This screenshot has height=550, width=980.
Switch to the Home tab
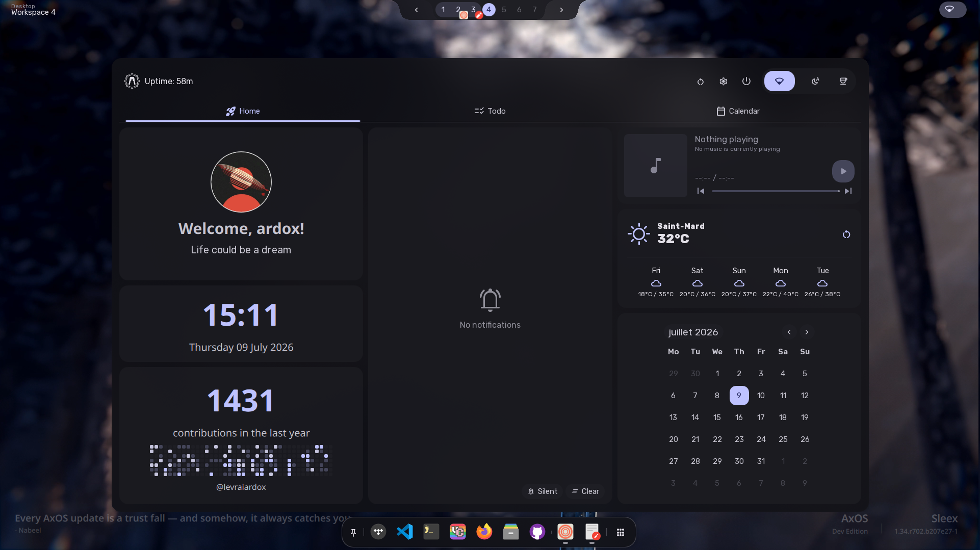click(243, 111)
